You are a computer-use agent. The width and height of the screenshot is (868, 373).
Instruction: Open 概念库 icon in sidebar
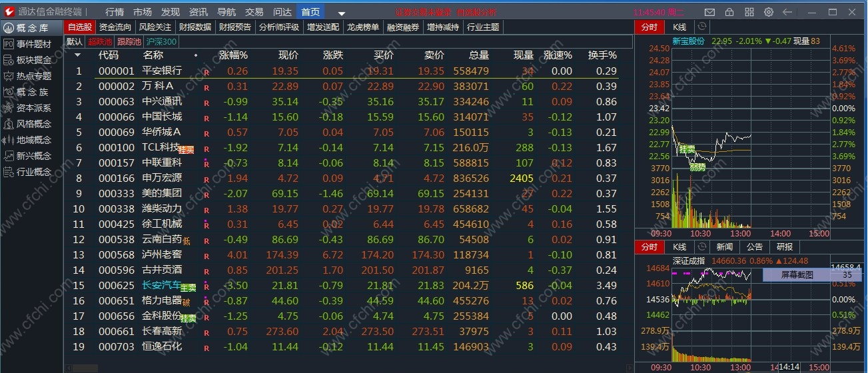point(9,27)
